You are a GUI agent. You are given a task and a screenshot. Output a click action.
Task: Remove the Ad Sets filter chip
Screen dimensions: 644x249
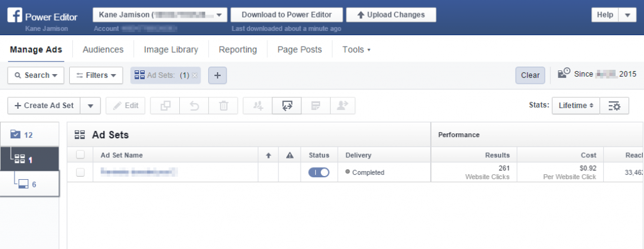point(195,75)
